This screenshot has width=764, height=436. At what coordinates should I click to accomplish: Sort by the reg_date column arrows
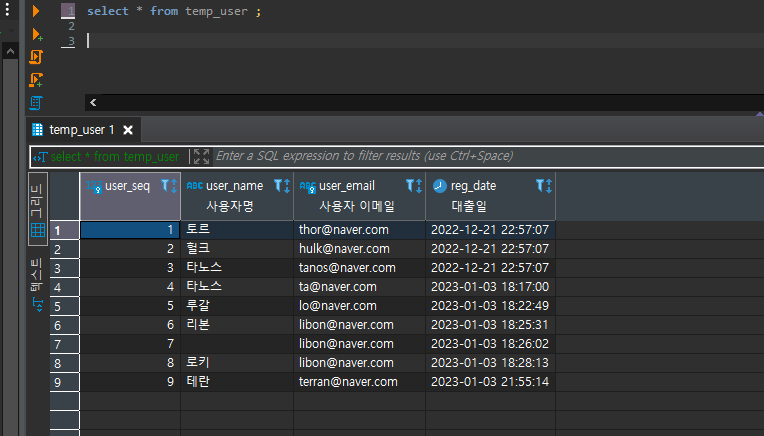pyautogui.click(x=549, y=186)
